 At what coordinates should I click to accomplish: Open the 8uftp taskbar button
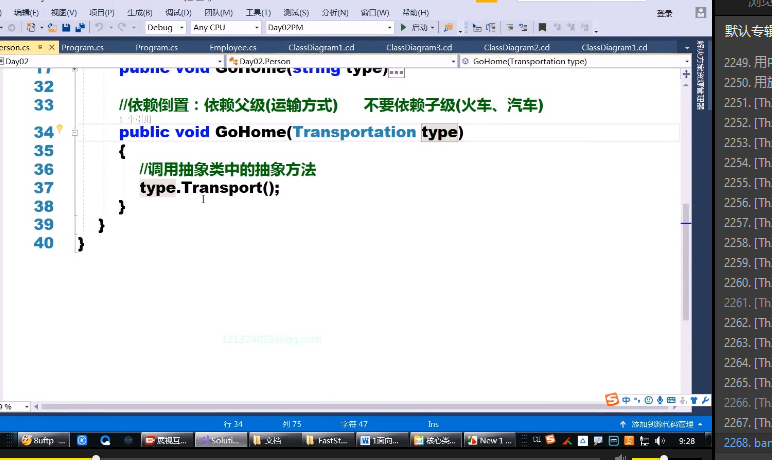pyautogui.click(x=44, y=440)
